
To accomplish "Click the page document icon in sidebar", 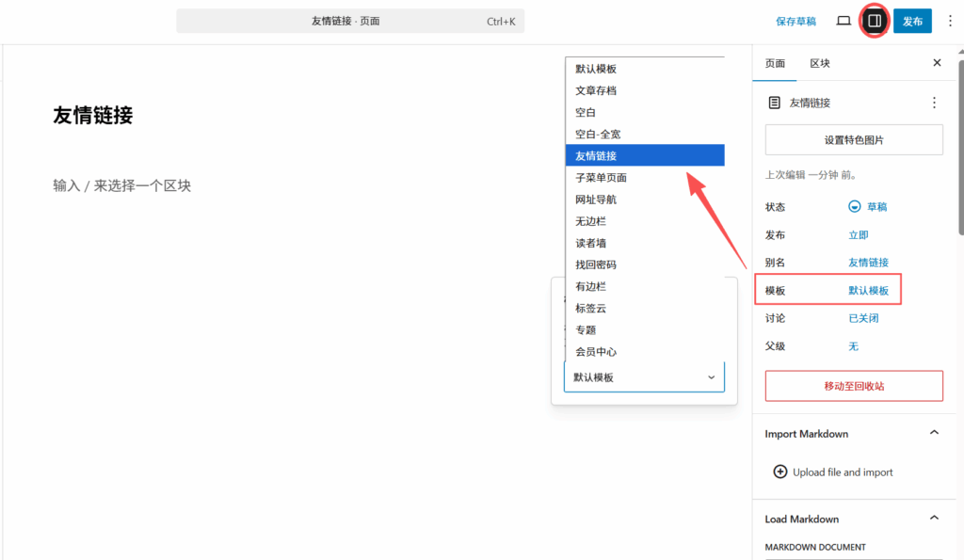I will tap(775, 103).
